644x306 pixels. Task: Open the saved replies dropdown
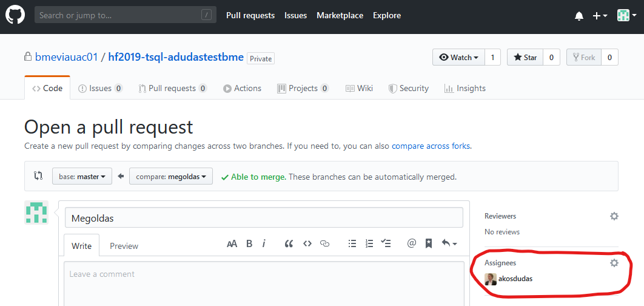(449, 243)
